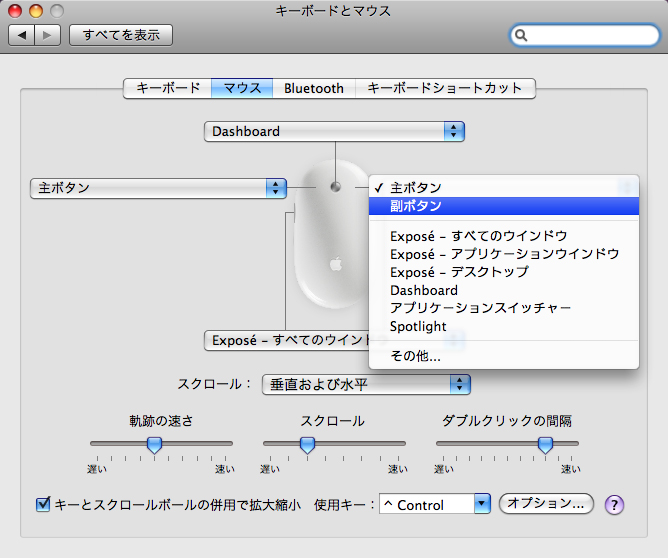
Task: Click the すべてを表示 button
Action: pos(121,35)
